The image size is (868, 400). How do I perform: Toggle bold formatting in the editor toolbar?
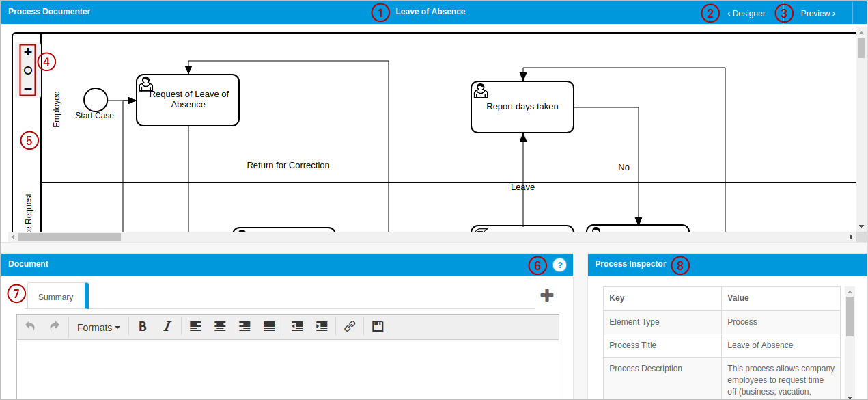click(x=143, y=327)
